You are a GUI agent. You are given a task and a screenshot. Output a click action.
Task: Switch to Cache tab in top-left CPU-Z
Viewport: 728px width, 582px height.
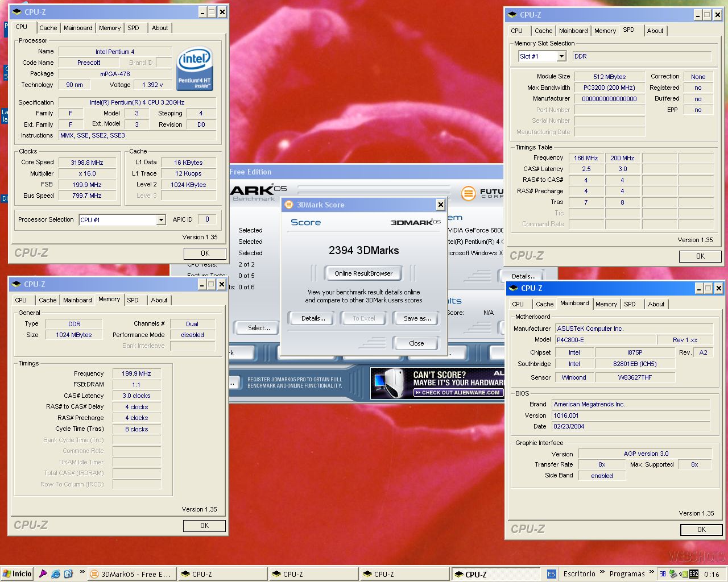tap(48, 28)
